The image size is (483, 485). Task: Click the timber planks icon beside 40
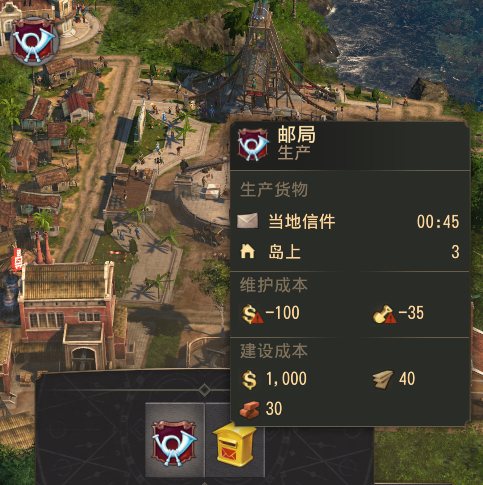(383, 380)
